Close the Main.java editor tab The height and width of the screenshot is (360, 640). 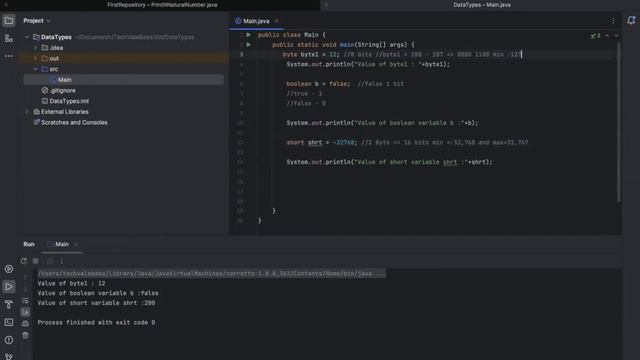(x=276, y=21)
